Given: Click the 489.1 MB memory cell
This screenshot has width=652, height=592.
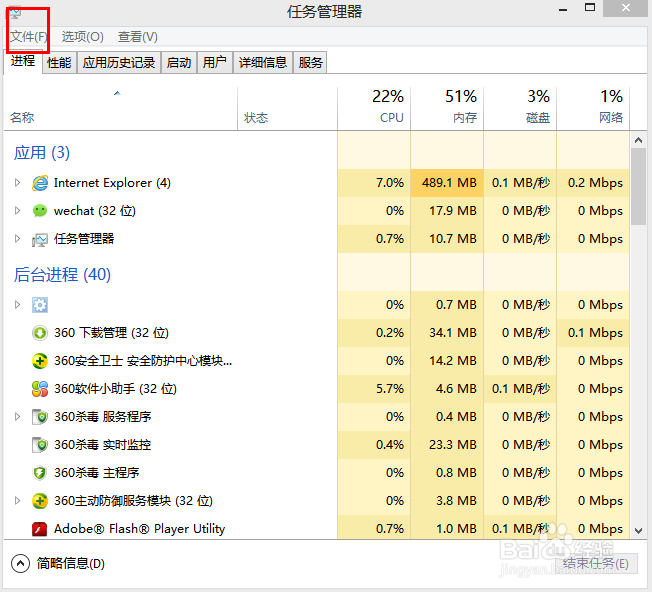Looking at the screenshot, I should point(447,183).
